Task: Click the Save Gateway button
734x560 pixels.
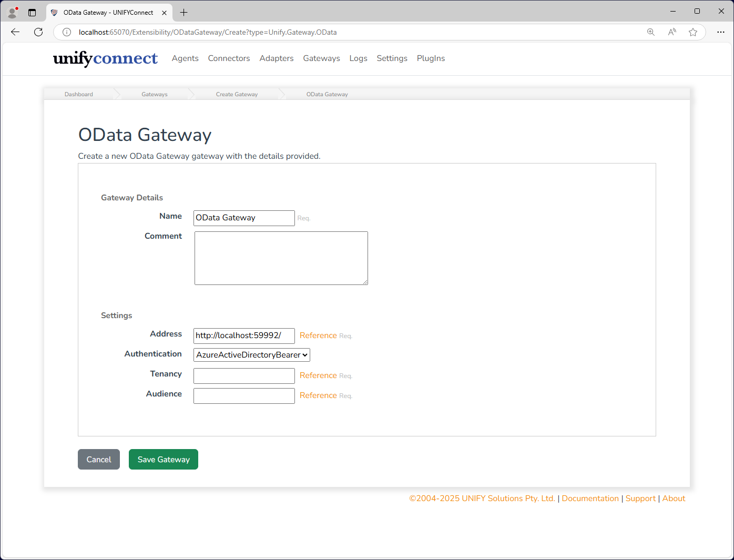Action: tap(164, 459)
